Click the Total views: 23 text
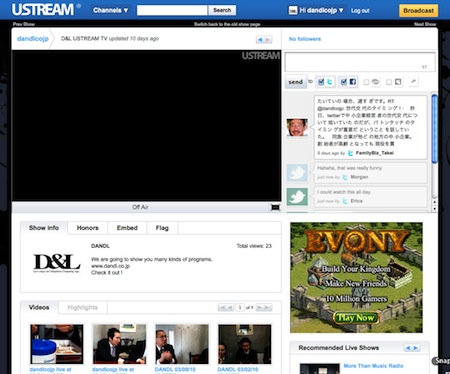Screen dimensions: 450x374 click(x=254, y=246)
